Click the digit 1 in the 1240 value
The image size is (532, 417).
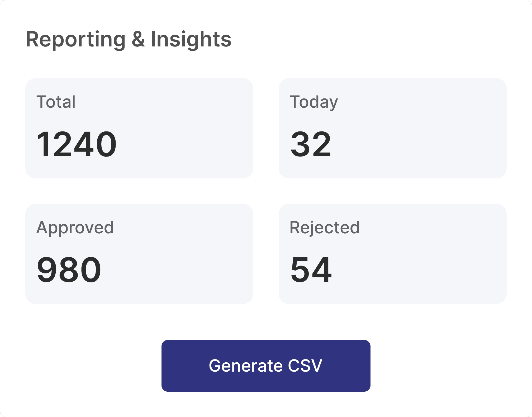click(x=42, y=144)
